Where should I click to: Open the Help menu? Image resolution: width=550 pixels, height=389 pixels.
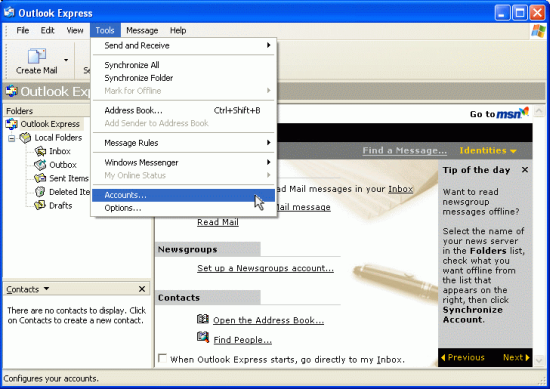pos(178,31)
